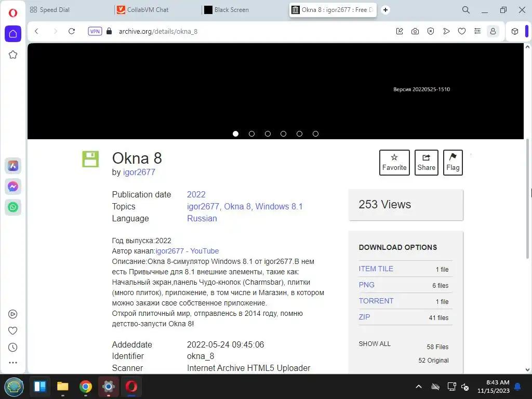Open the edit-page pencil icon in the address bar
The image size is (532, 399).
pyautogui.click(x=400, y=31)
